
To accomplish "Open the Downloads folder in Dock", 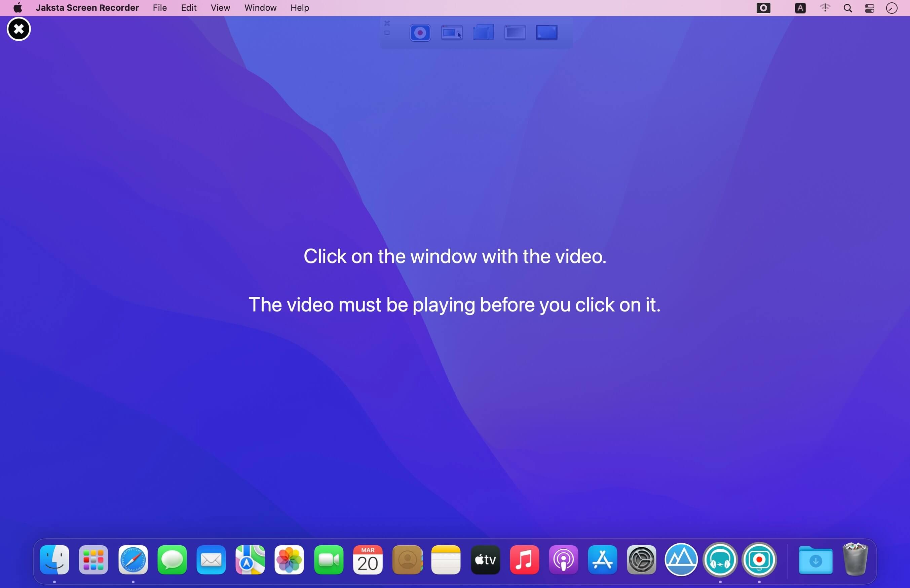I will coord(815,560).
